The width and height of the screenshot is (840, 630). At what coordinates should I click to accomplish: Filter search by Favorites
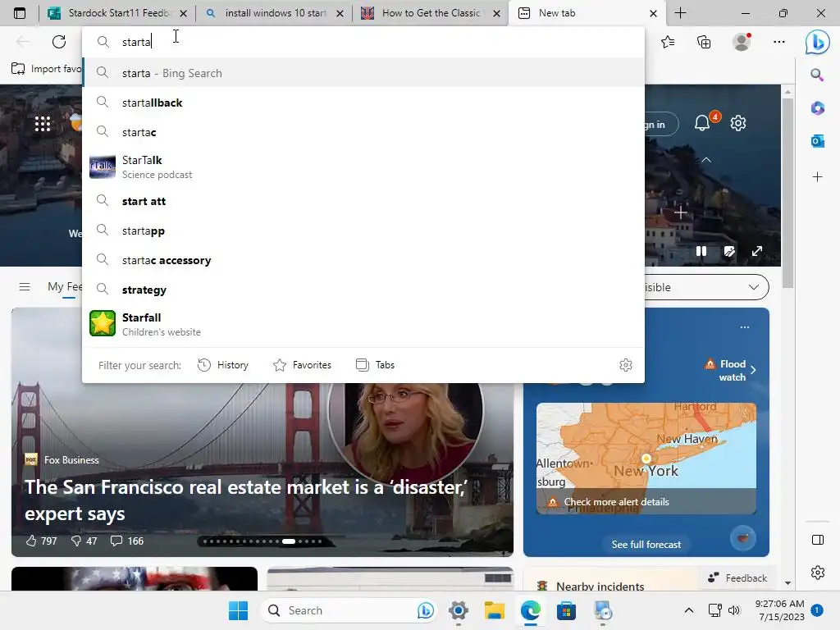(302, 365)
